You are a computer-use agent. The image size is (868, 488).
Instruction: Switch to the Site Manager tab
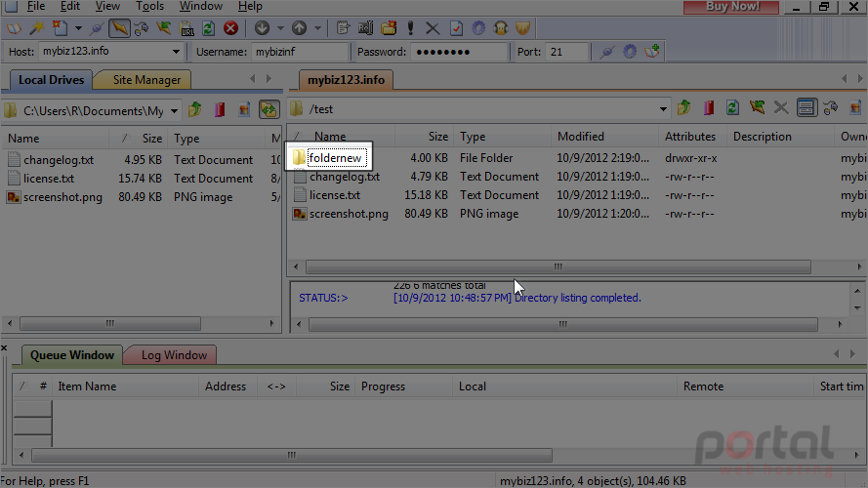pos(146,80)
